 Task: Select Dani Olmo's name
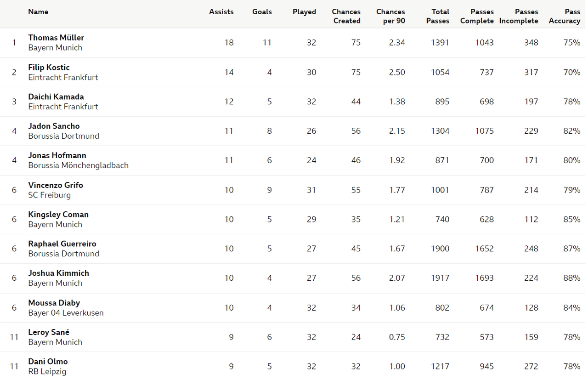48,361
